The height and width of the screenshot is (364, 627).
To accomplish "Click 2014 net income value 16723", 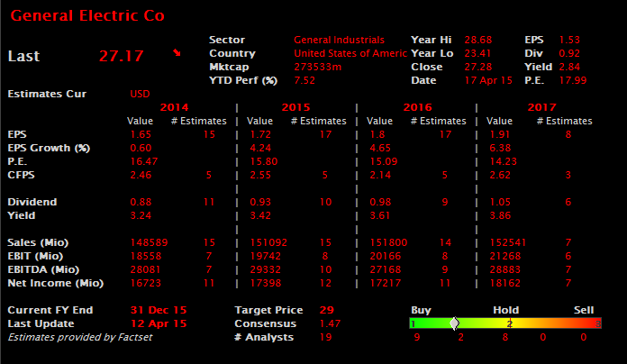I will tap(146, 283).
